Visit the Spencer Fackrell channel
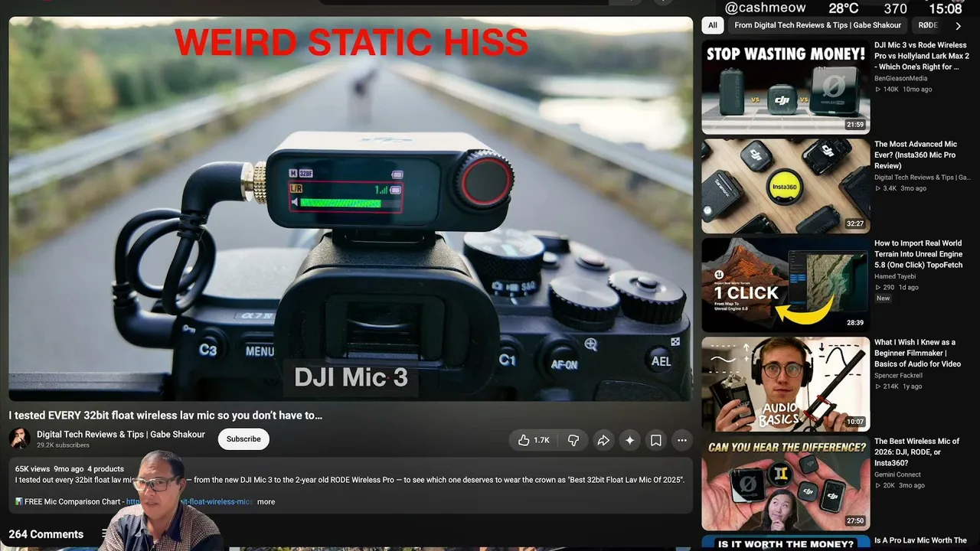Screen dimensions: 980x551 coord(898,376)
